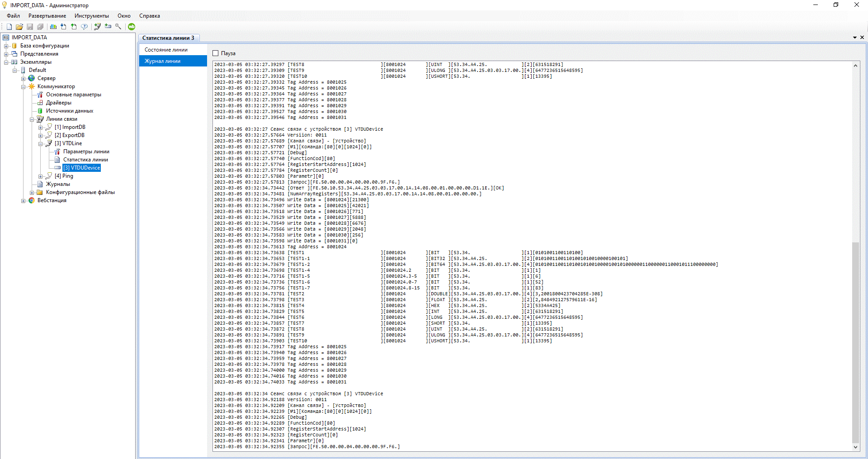This screenshot has width=868, height=459.
Task: Open the tab list dropdown arrow
Action: pos(855,38)
